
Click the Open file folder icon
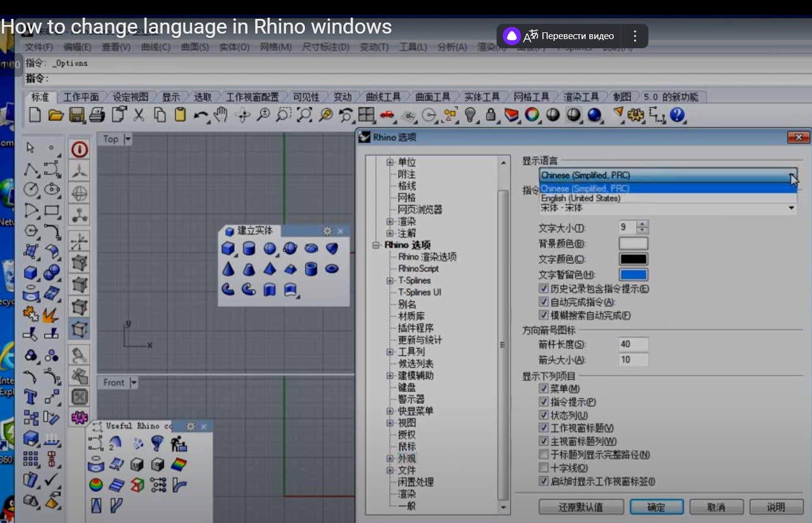pyautogui.click(x=56, y=115)
